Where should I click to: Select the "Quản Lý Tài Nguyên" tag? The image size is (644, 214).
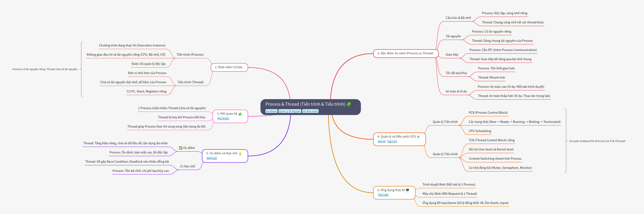tap(290, 111)
